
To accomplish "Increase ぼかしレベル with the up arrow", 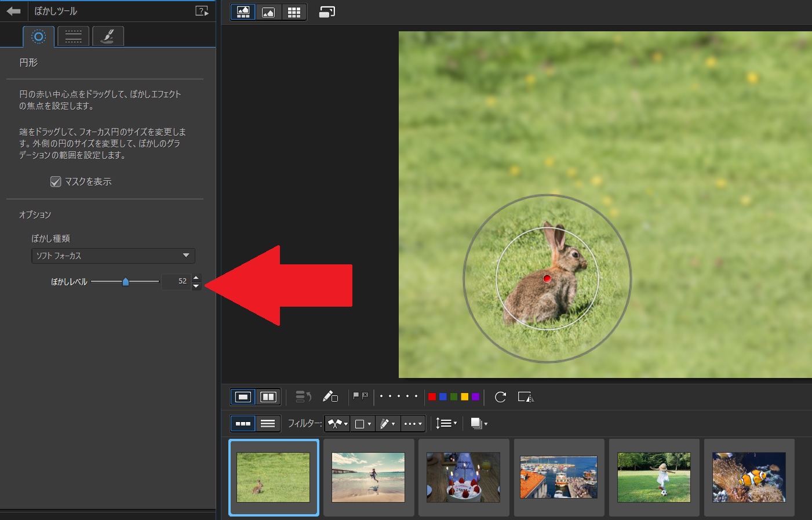I will (x=196, y=277).
